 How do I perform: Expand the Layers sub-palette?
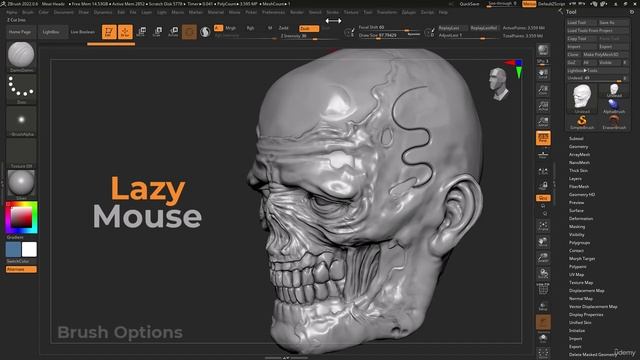click(x=575, y=179)
